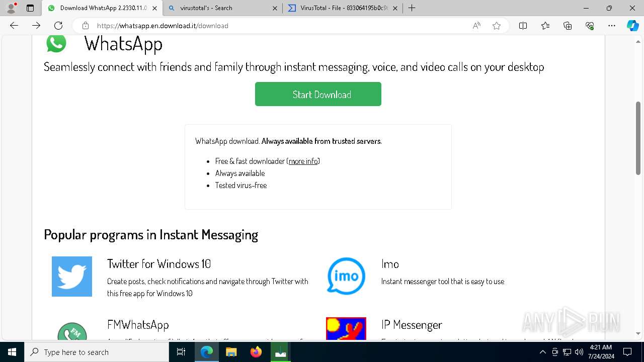Open the volume tray icon

(579, 352)
